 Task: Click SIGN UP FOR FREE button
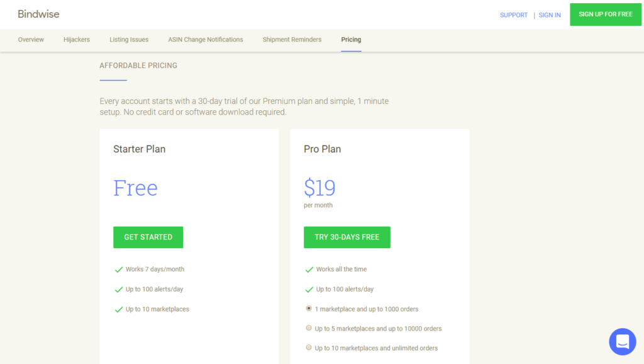(x=606, y=14)
